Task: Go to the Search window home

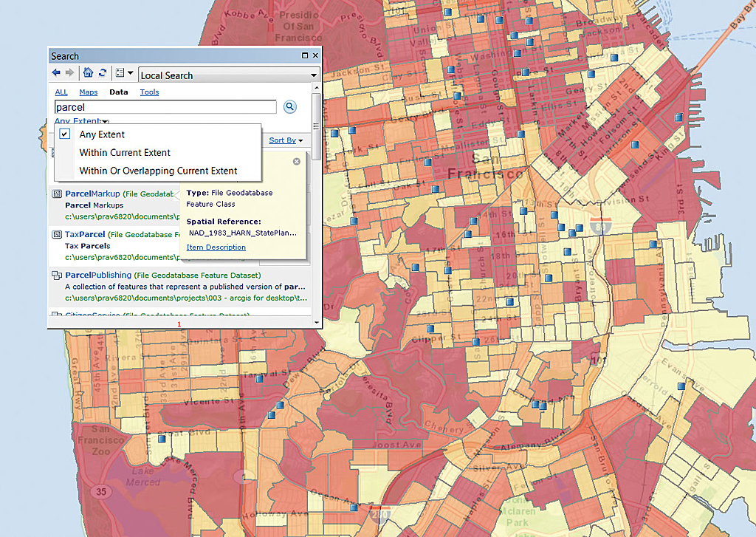Action: point(89,73)
